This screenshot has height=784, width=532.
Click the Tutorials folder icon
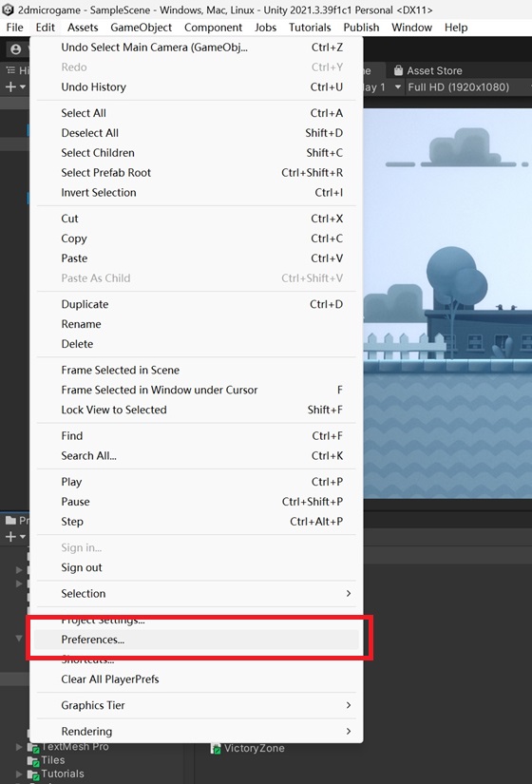point(33,774)
